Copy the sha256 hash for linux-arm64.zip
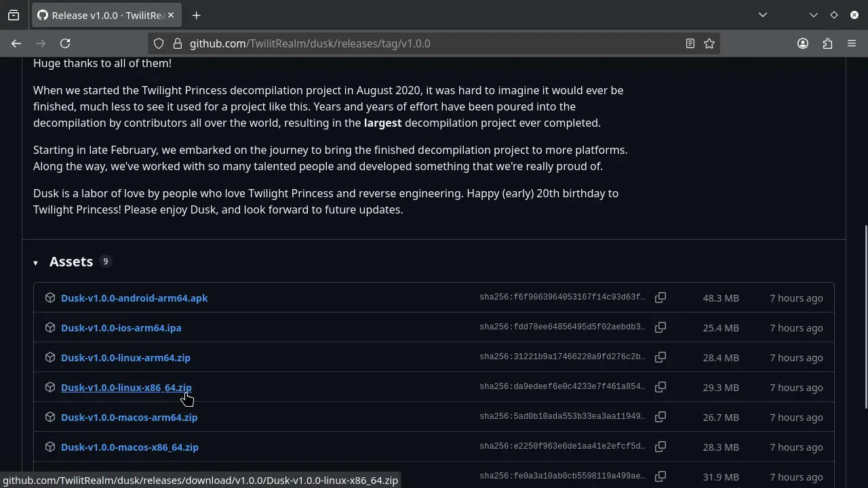 point(660,357)
